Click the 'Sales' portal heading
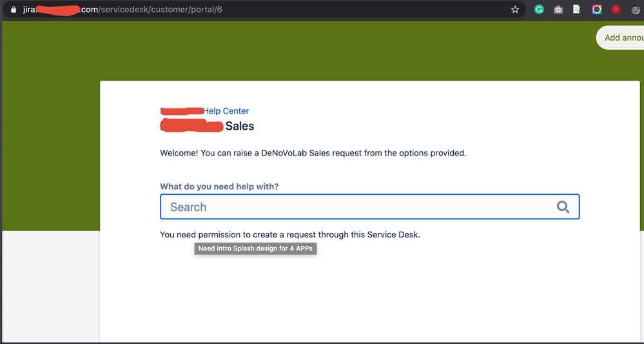644x344 pixels. click(x=239, y=126)
